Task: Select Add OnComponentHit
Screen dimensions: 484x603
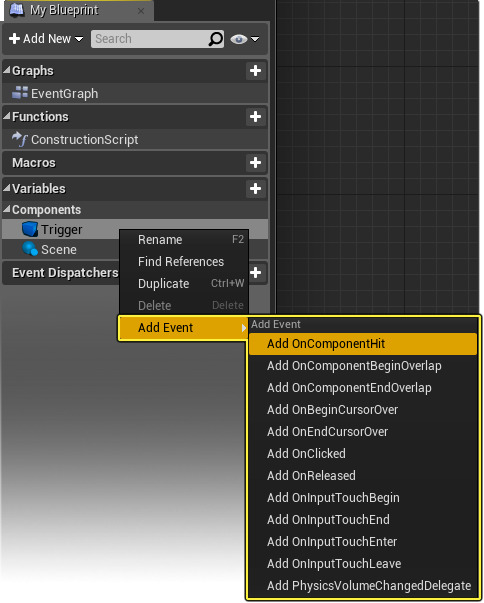Action: coord(363,344)
